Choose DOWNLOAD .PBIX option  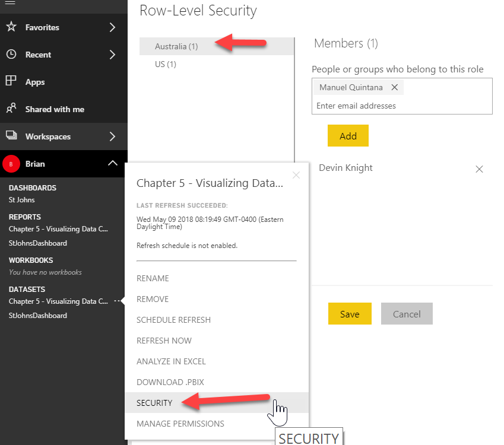171,382
